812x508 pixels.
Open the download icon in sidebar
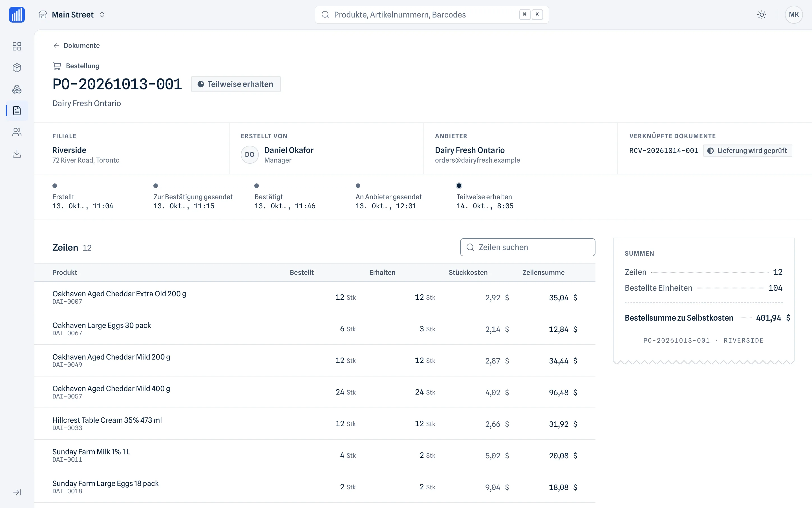tap(17, 154)
